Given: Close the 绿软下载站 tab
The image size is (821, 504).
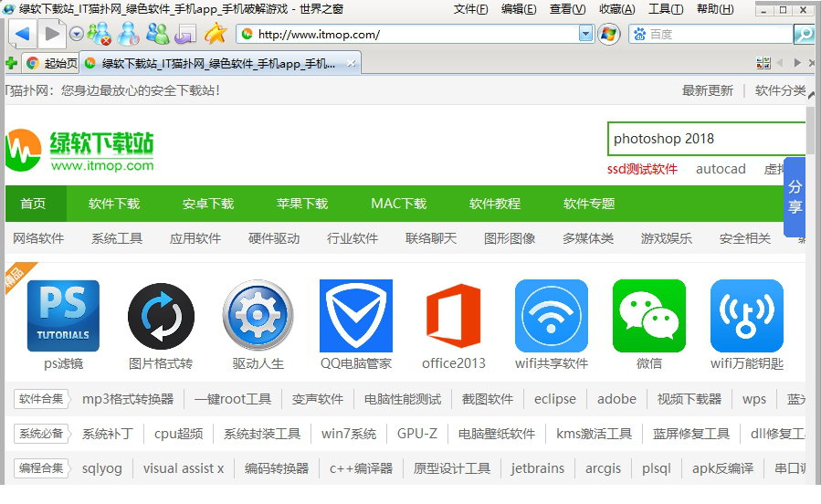Looking at the screenshot, I should click(351, 63).
